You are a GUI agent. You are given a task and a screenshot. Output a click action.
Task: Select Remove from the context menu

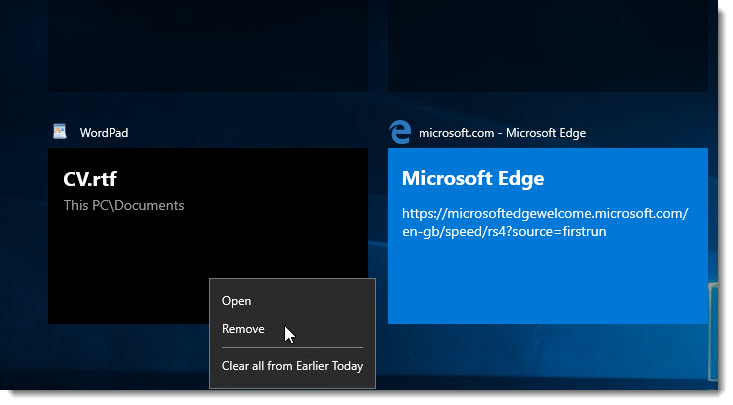[292, 329]
